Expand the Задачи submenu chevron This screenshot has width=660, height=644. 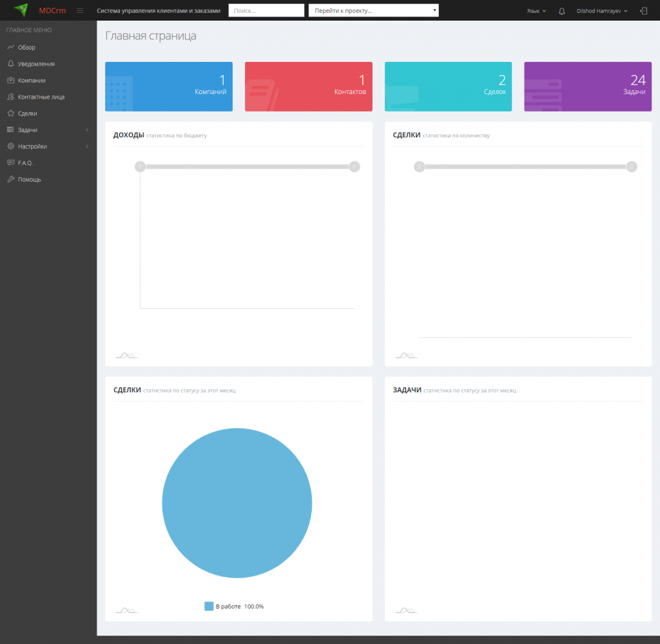pyautogui.click(x=87, y=130)
